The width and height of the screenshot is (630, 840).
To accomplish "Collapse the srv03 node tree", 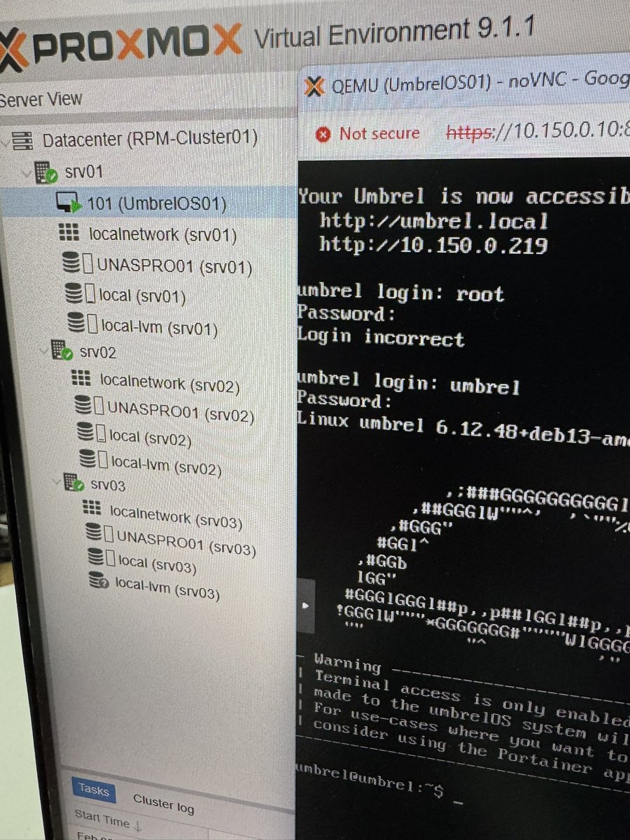I will [57, 481].
